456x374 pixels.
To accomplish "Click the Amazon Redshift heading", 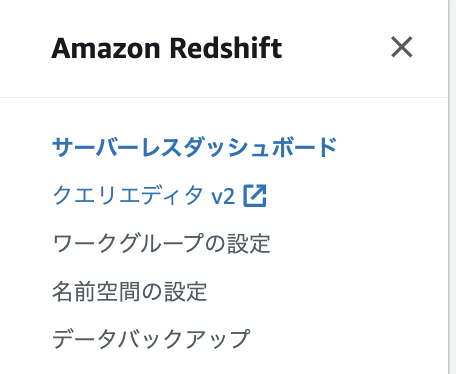I will (x=167, y=48).
